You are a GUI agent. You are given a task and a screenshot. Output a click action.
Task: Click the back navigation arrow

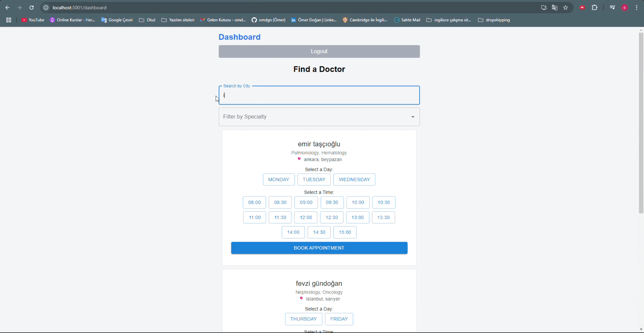click(8, 8)
